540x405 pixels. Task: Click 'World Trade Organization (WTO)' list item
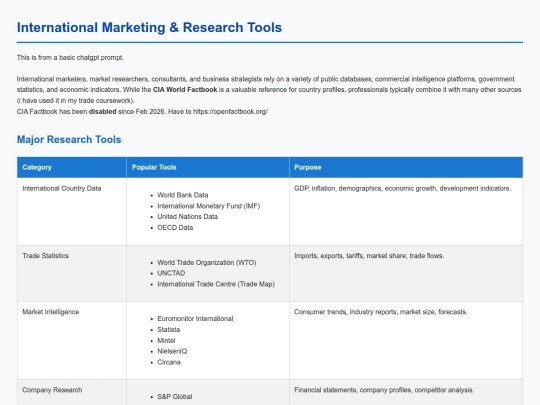[207, 262]
